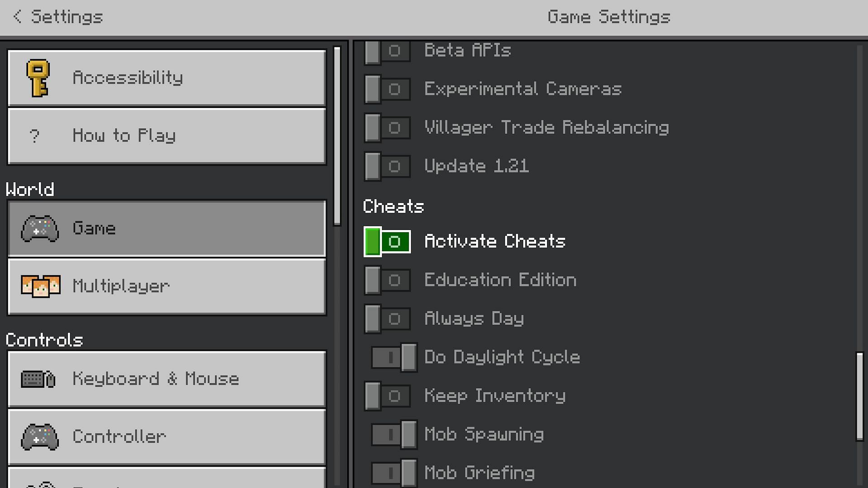Toggle the Keep Inventory cheat option
The image size is (868, 488).
387,396
